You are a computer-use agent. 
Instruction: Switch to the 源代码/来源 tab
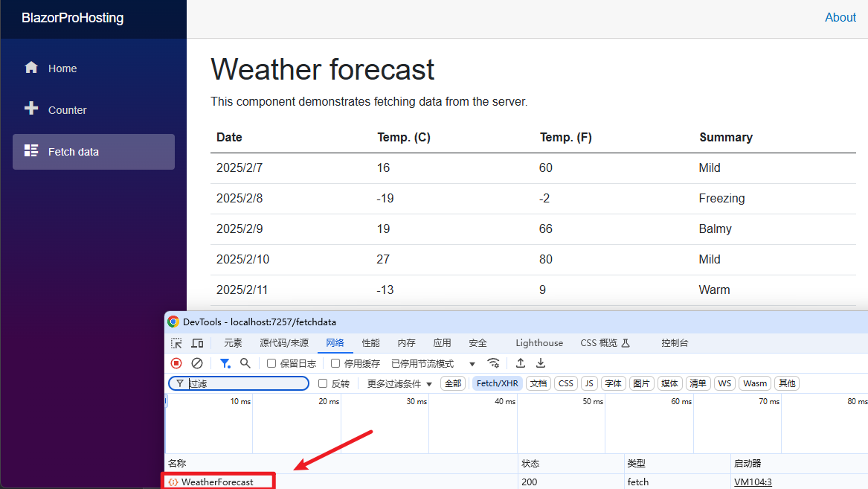(284, 343)
